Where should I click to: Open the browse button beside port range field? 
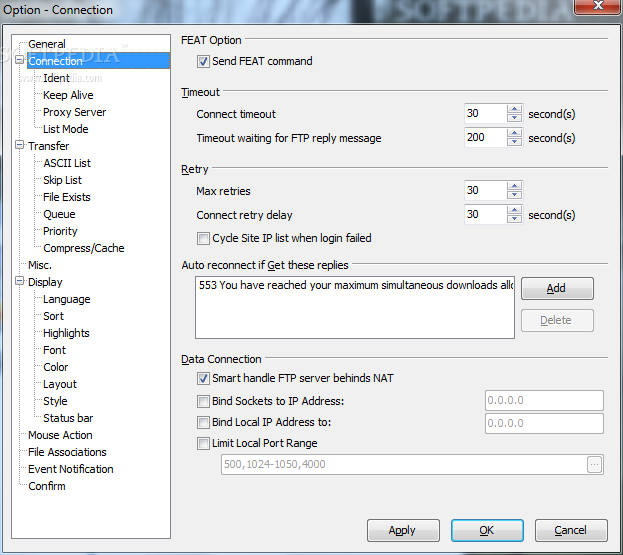pos(595,464)
